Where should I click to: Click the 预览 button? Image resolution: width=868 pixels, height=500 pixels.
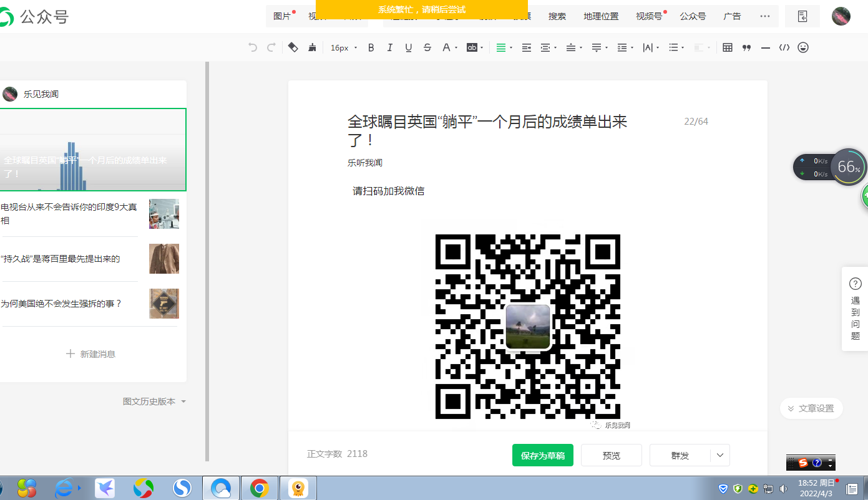tap(612, 456)
